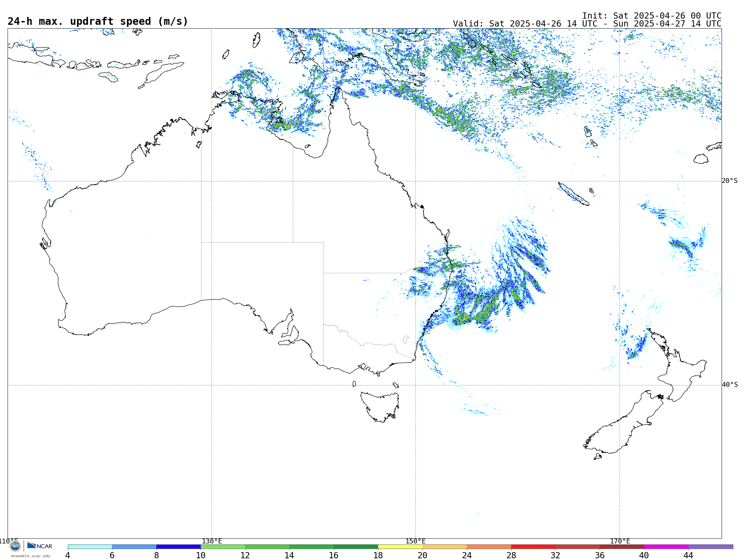This screenshot has width=744, height=560.
Task: Click the colorbar tick label "44"
Action: 689,555
